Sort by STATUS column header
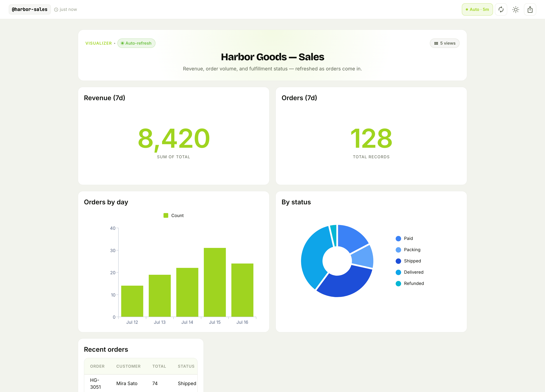The width and height of the screenshot is (545, 392). click(x=186, y=366)
